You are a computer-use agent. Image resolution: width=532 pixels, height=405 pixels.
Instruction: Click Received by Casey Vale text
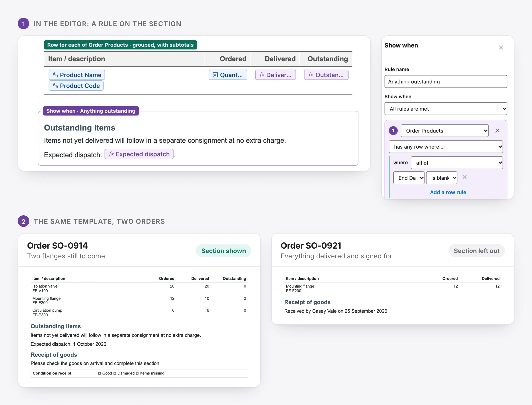[x=336, y=311]
